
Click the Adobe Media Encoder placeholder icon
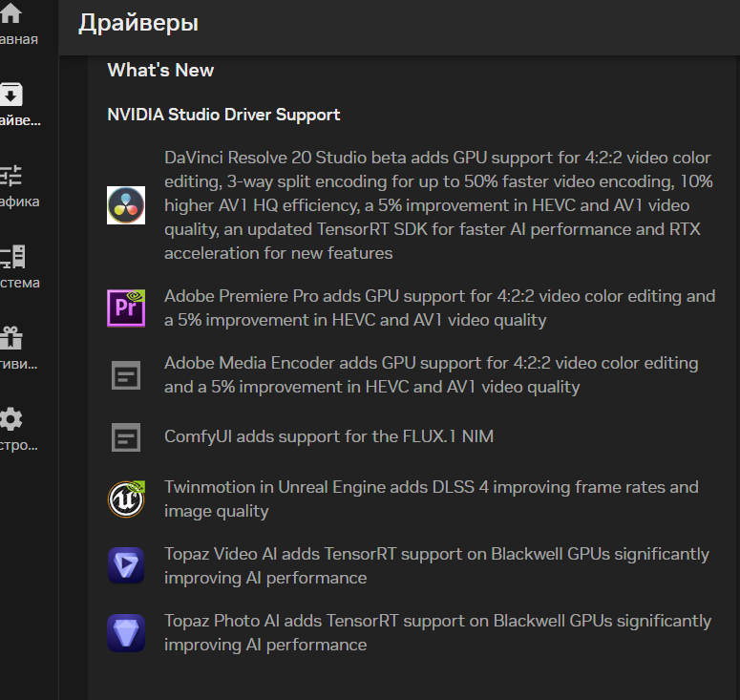pyautogui.click(x=126, y=375)
